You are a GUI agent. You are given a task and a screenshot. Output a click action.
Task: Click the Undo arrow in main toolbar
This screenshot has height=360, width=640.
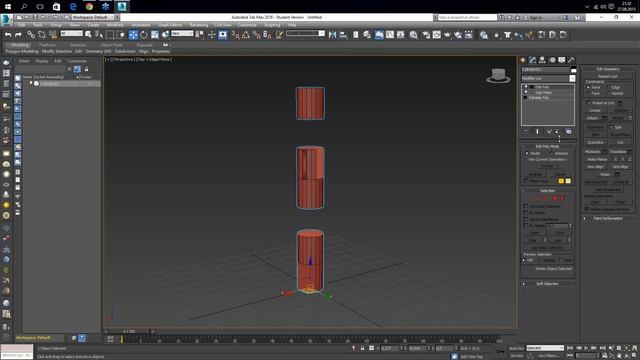click(8, 35)
